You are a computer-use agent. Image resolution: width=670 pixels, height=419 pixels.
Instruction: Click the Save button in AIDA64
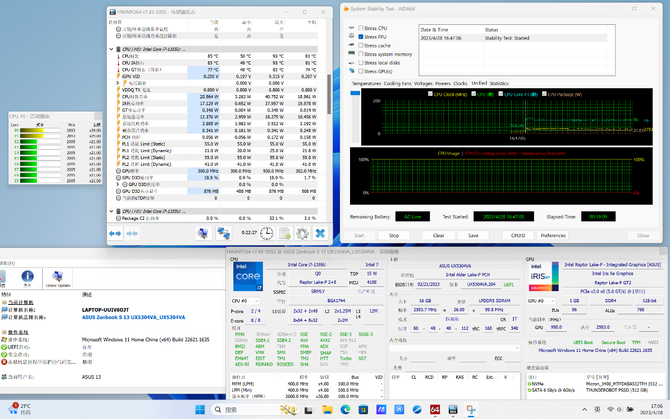(x=473, y=235)
